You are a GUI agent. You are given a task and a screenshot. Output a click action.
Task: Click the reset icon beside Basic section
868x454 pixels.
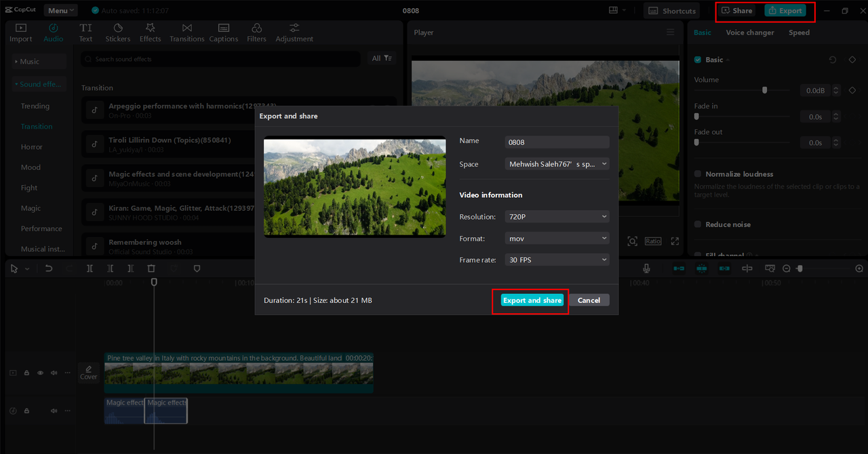coord(833,60)
